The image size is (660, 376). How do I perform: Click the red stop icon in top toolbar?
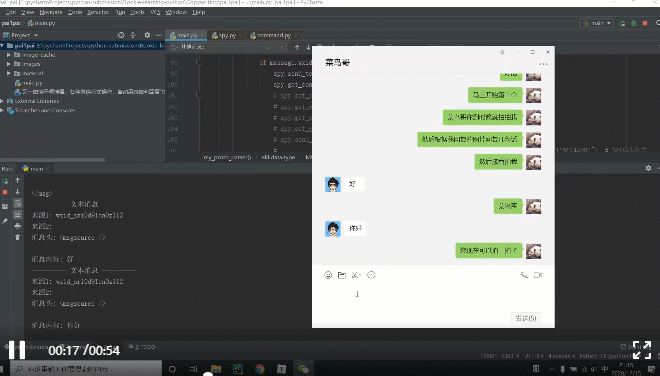click(645, 23)
